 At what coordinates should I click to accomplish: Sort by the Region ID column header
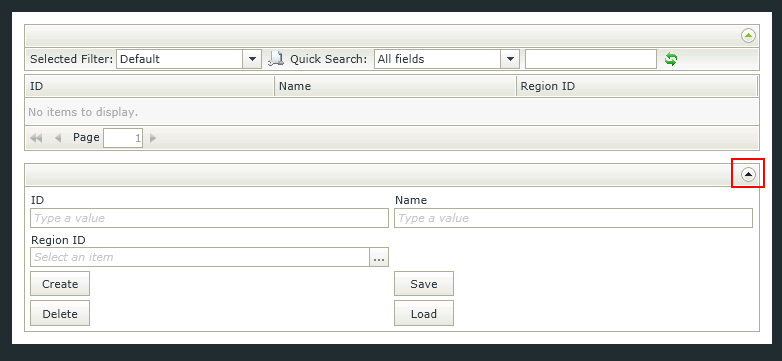[637, 86]
